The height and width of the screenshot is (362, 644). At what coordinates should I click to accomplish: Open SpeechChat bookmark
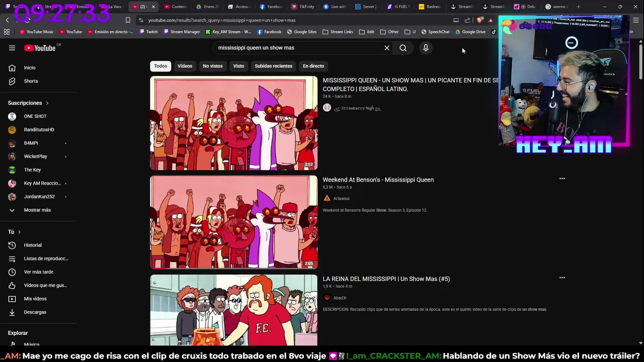click(435, 32)
